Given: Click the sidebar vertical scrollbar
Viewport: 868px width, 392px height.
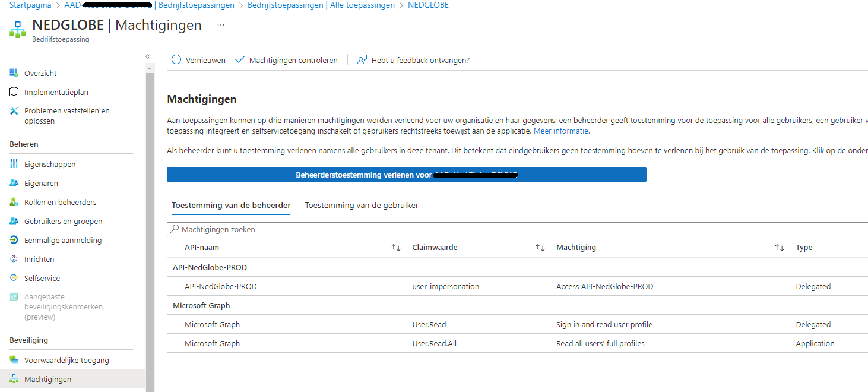Looking at the screenshot, I should pos(150,232).
